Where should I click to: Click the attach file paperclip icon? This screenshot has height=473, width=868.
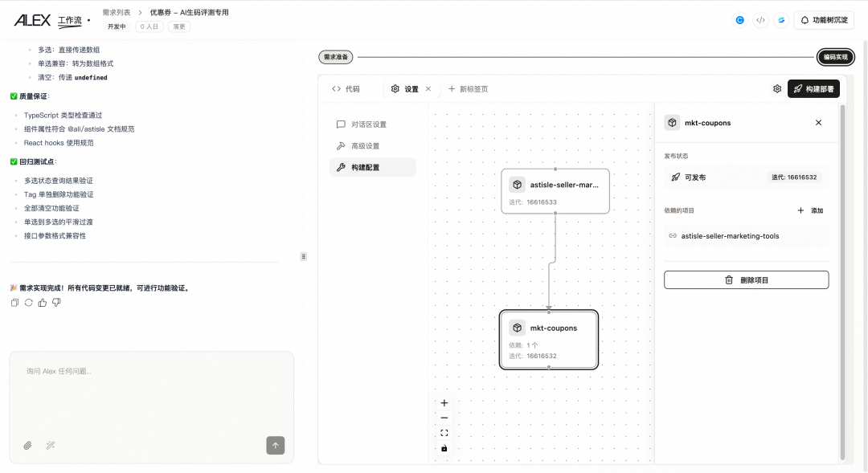tap(27, 445)
